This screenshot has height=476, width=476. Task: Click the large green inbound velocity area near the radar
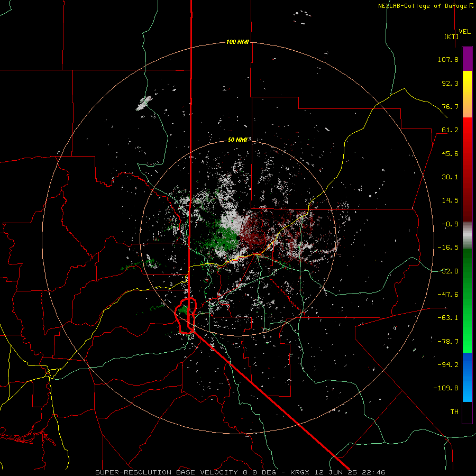coord(226,239)
